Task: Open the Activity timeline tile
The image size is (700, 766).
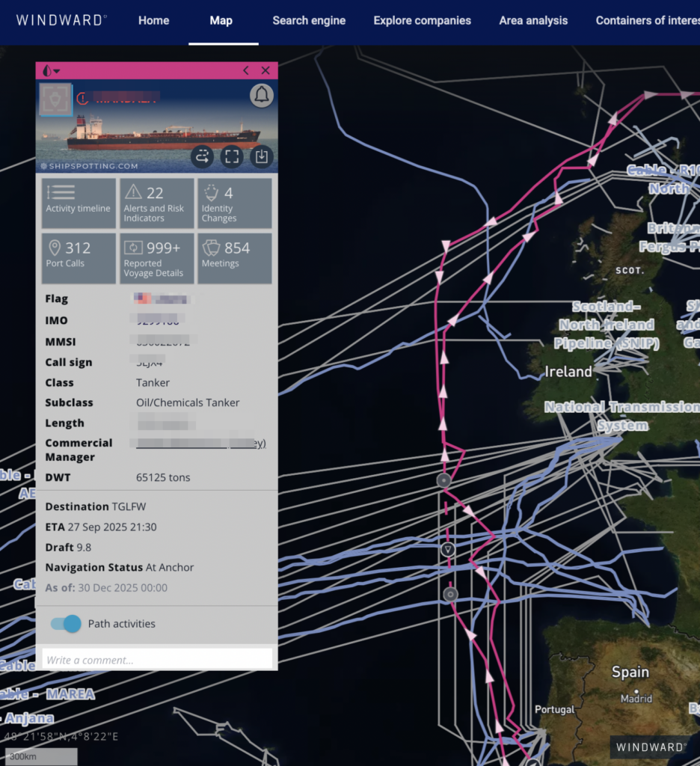Action: click(79, 203)
